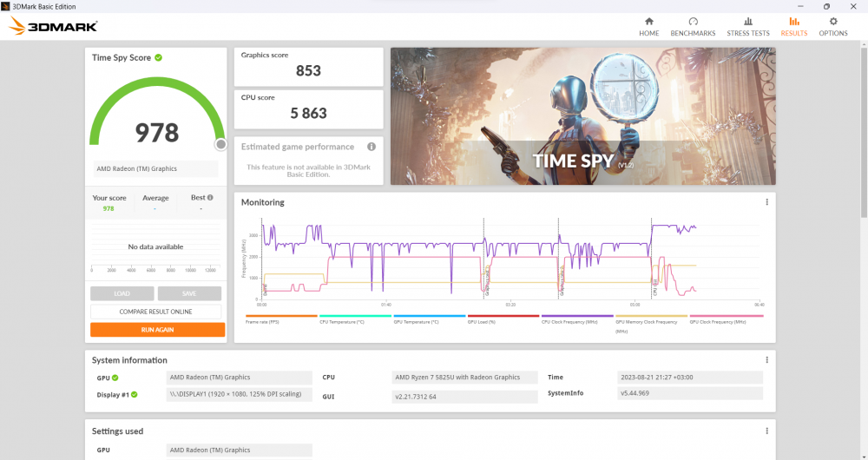The height and width of the screenshot is (460, 868).
Task: Toggle GPU Memory Clock Frequency legend item
Action: pos(652,324)
